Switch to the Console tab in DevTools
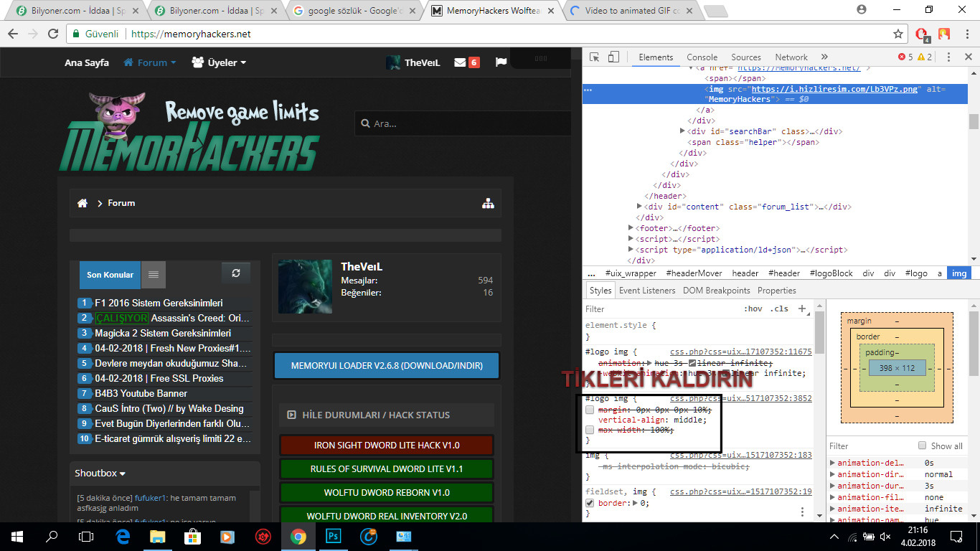The image size is (980, 551). [702, 57]
